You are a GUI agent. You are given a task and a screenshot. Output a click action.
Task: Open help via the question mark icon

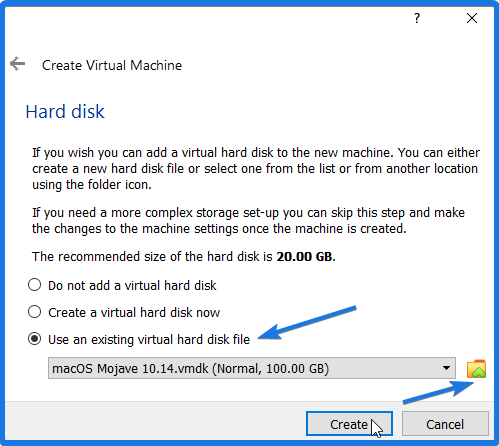click(417, 18)
